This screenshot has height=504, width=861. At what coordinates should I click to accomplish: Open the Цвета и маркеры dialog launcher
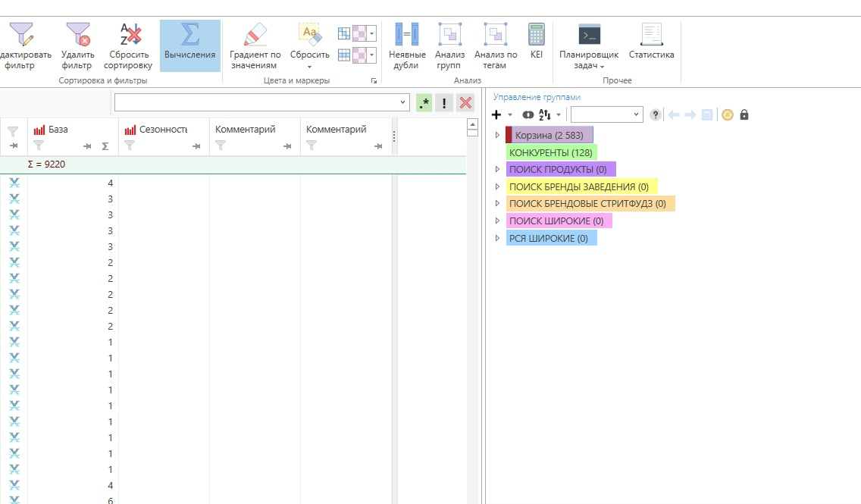point(374,80)
